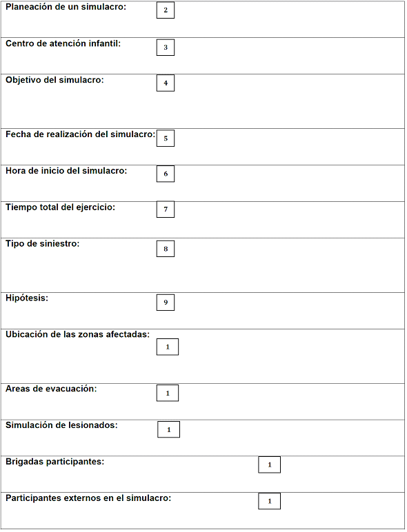Select the 'Centro de atención infantil:' label
This screenshot has width=407, height=532.
63,43
